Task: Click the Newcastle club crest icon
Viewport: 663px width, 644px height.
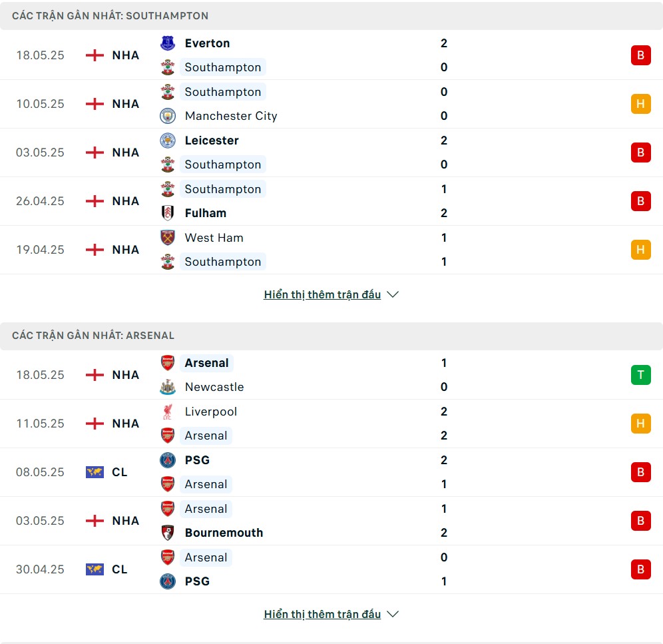Action: [168, 387]
